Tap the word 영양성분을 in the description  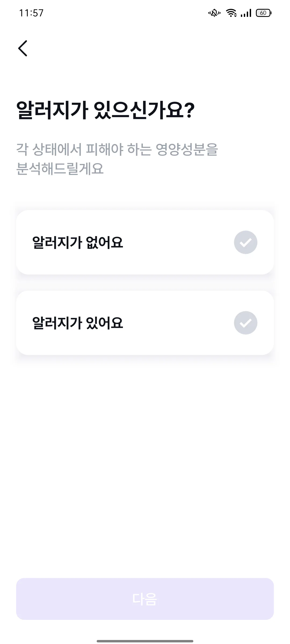tap(187, 149)
